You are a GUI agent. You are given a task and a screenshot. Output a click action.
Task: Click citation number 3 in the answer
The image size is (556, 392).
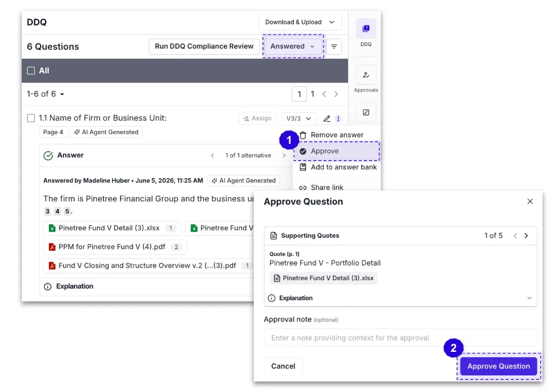pyautogui.click(x=48, y=211)
